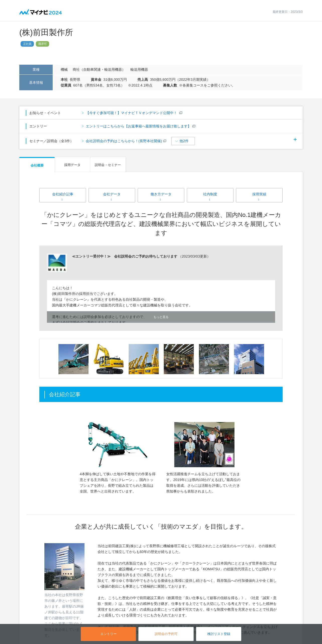Click 検討リスト登録 button
This screenshot has width=322, height=644.
pyautogui.click(x=219, y=634)
